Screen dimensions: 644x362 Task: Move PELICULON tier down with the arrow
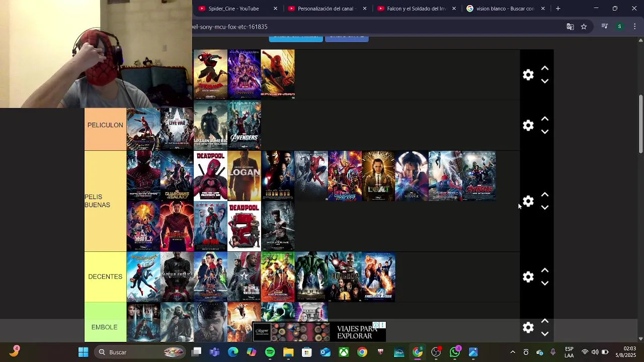[545, 132]
